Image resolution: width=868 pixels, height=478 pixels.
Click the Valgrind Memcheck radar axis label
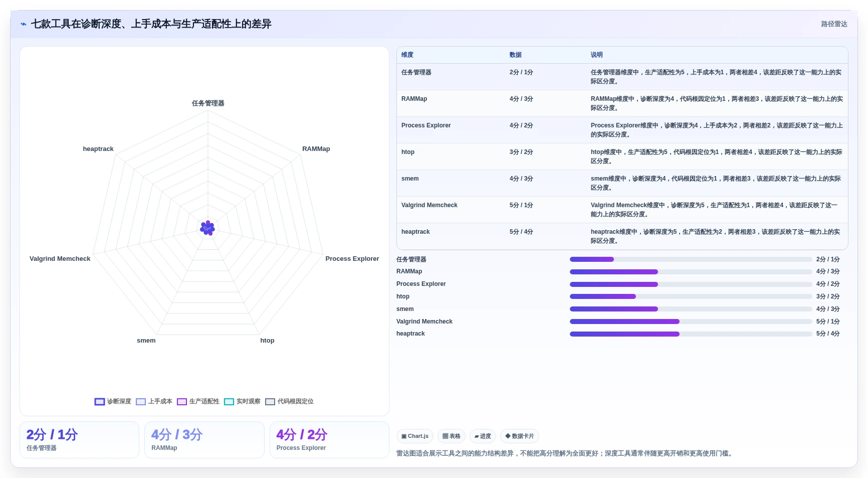pyautogui.click(x=60, y=259)
